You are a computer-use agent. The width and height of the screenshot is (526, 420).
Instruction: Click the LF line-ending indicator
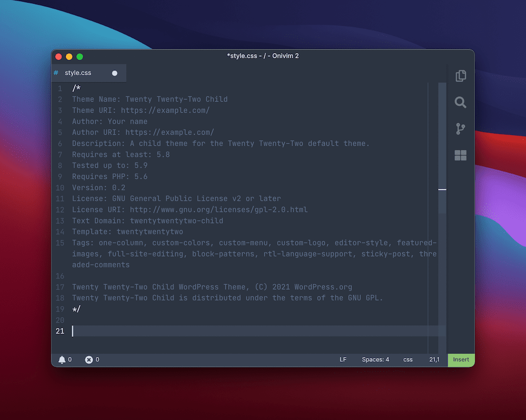pos(343,360)
